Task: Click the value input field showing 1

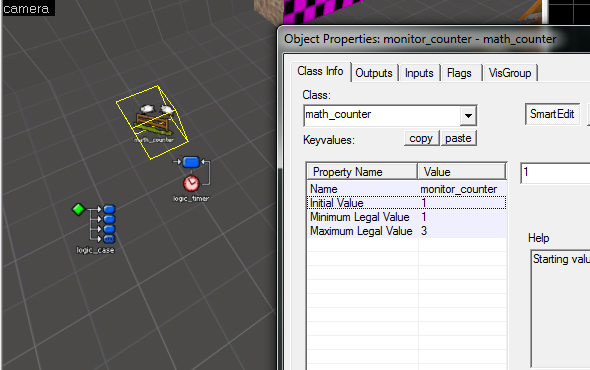Action: coord(555,173)
